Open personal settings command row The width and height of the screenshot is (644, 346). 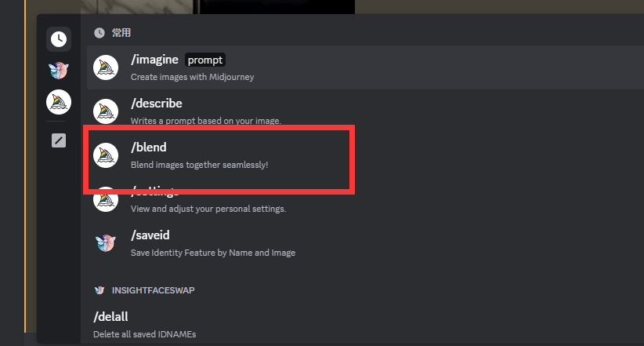coord(365,199)
